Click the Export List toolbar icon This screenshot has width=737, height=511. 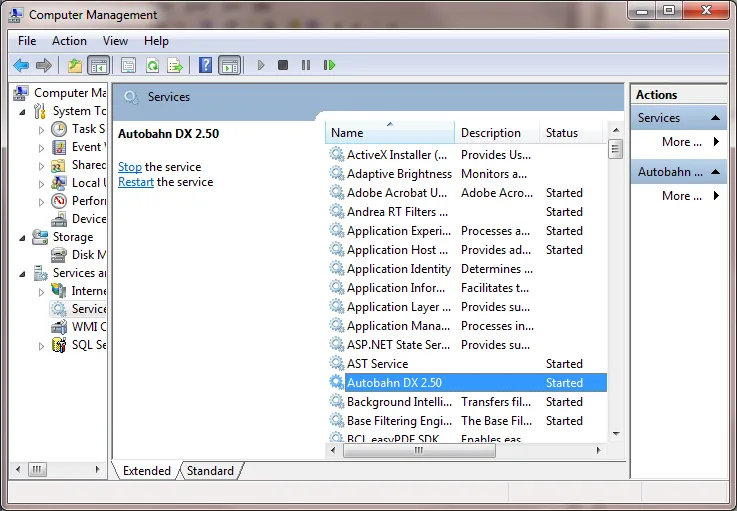(x=175, y=65)
